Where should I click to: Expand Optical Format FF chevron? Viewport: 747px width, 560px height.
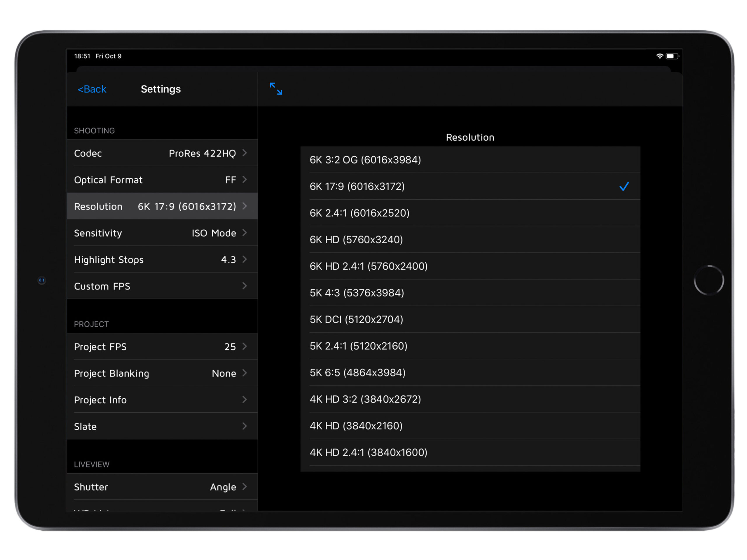pyautogui.click(x=245, y=179)
